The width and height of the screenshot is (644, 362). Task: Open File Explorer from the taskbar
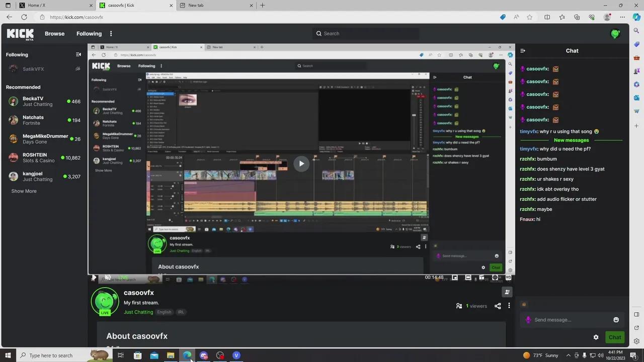pyautogui.click(x=171, y=355)
